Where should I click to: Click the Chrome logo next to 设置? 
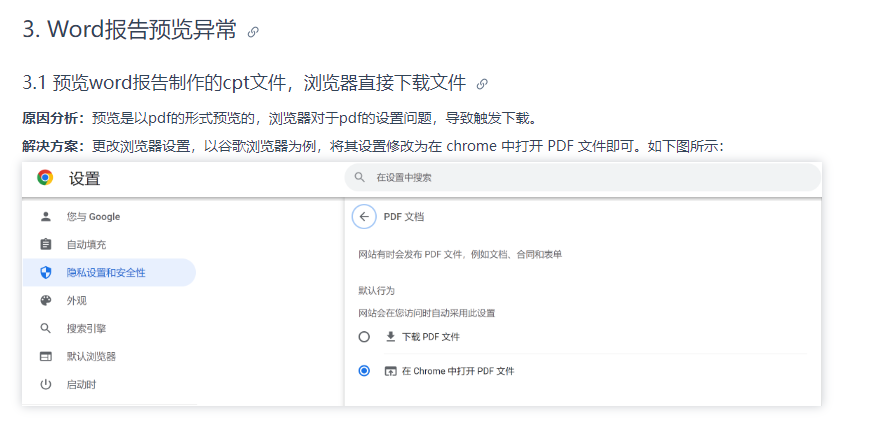point(45,178)
